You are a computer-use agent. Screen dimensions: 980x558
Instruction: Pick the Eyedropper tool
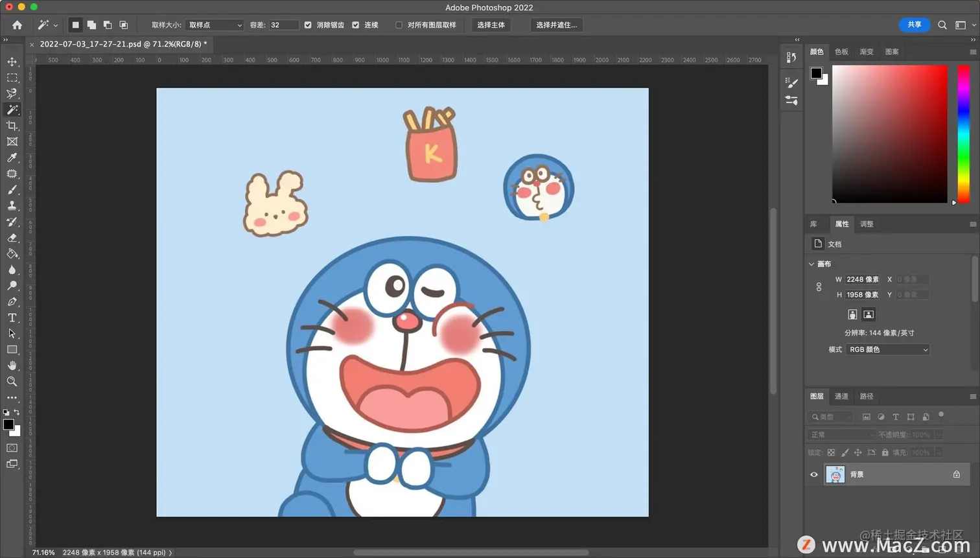click(x=12, y=157)
